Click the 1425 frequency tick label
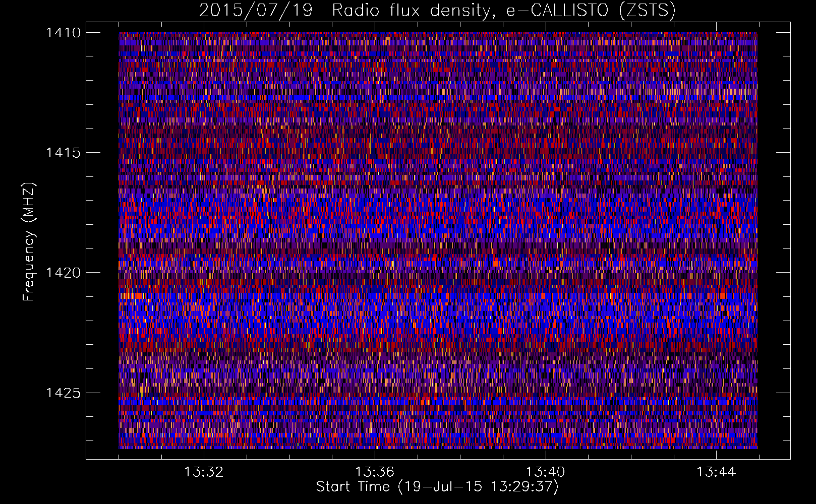The width and height of the screenshot is (816, 504). [x=63, y=393]
